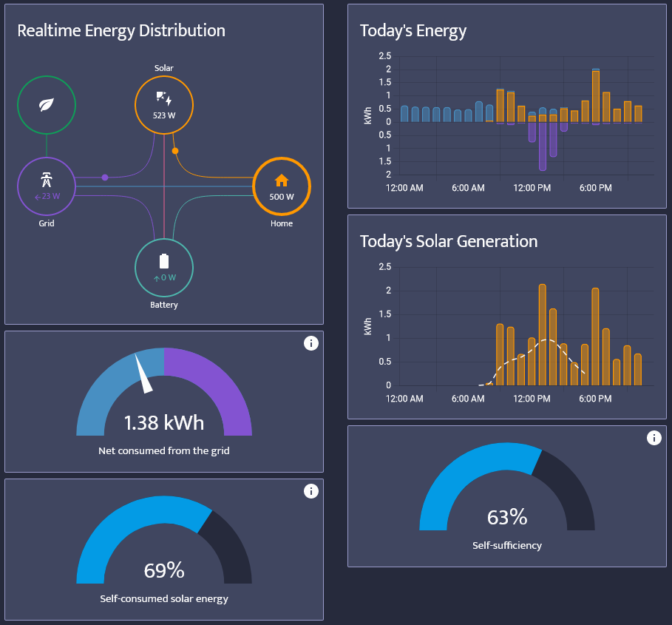Select the green leaf carbon-free icon
672x625 pixels.
point(47,104)
